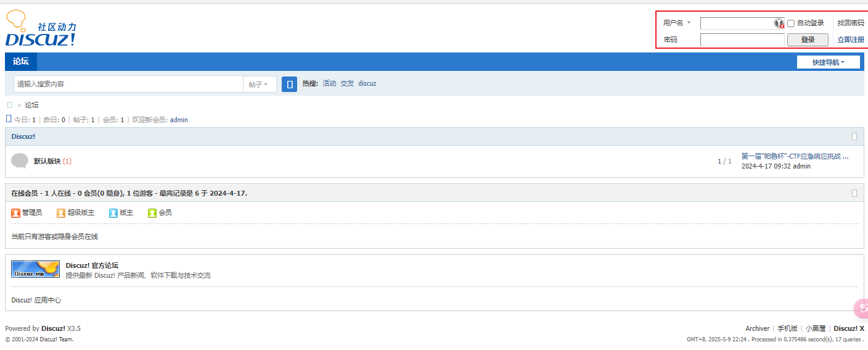Click the 登录 login button

pyautogui.click(x=808, y=40)
